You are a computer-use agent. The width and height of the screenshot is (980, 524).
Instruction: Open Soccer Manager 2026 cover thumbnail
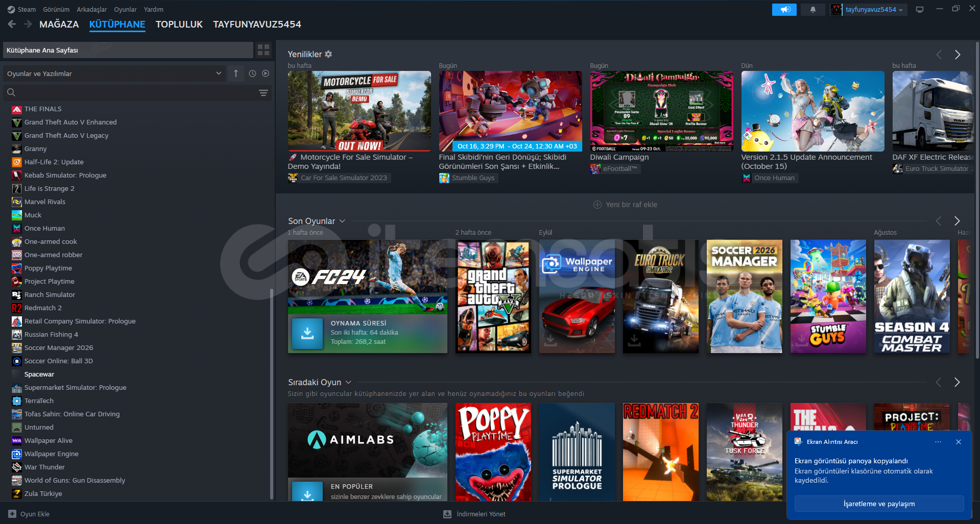(x=745, y=296)
